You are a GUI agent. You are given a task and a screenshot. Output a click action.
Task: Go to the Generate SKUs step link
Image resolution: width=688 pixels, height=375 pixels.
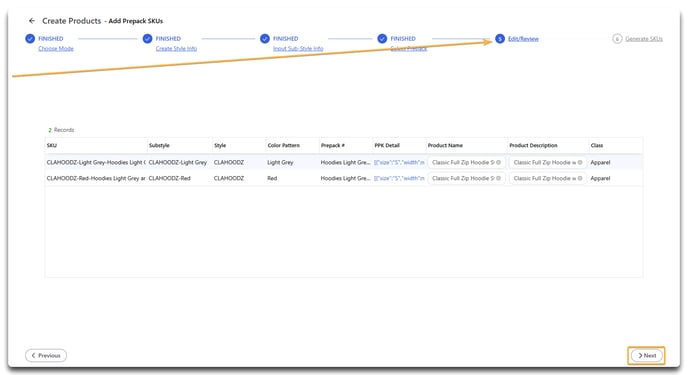644,39
